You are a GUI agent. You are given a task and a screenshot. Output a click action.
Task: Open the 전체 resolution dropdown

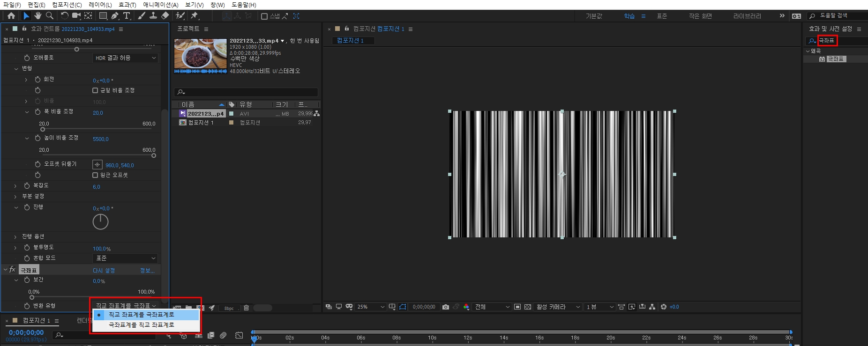coord(492,307)
